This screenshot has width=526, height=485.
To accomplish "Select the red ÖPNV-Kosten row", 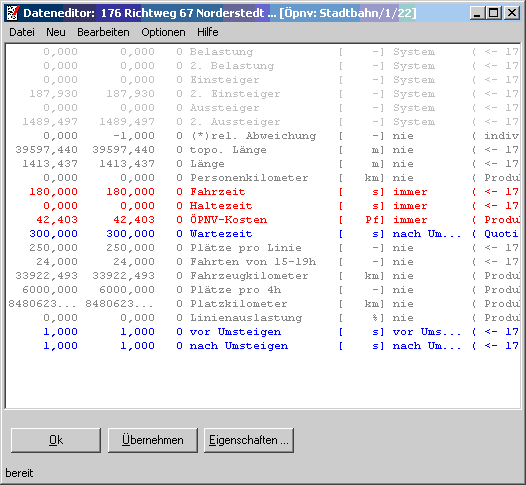I will pyautogui.click(x=263, y=220).
